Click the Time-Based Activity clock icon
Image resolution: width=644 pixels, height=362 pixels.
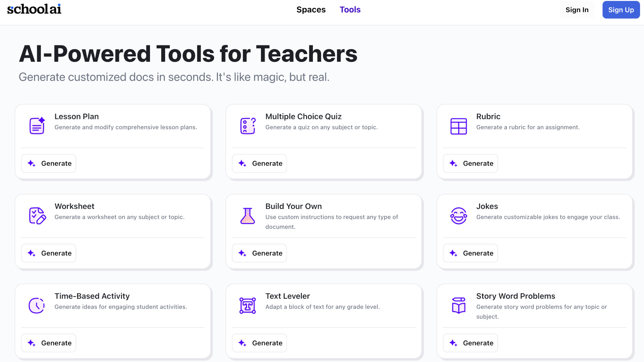click(x=37, y=305)
